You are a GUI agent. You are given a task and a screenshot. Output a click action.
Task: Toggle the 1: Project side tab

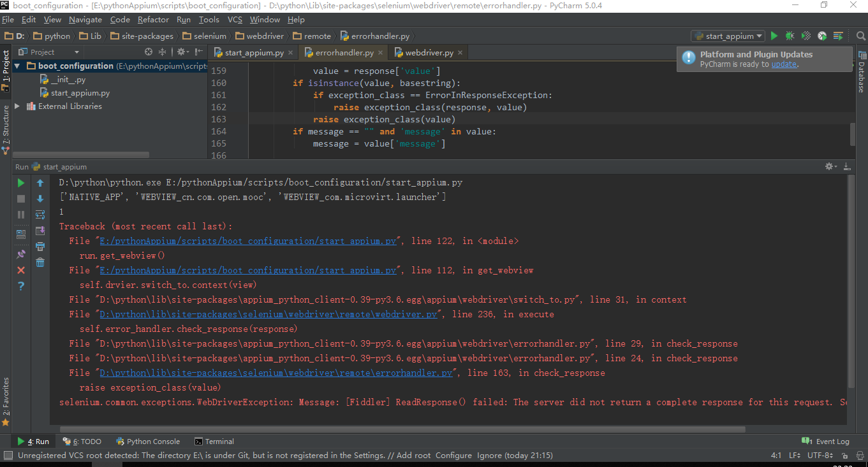tap(6, 71)
